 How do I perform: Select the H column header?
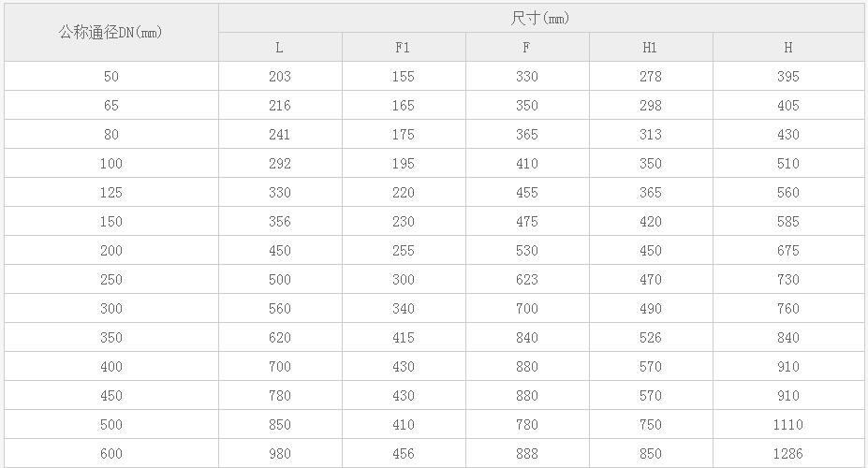tap(788, 48)
